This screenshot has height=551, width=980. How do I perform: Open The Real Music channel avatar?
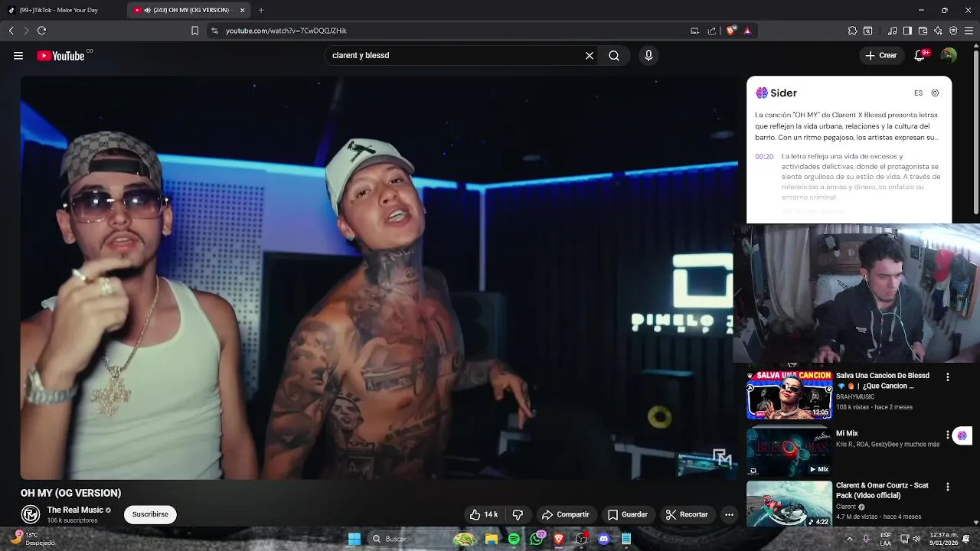tap(31, 514)
